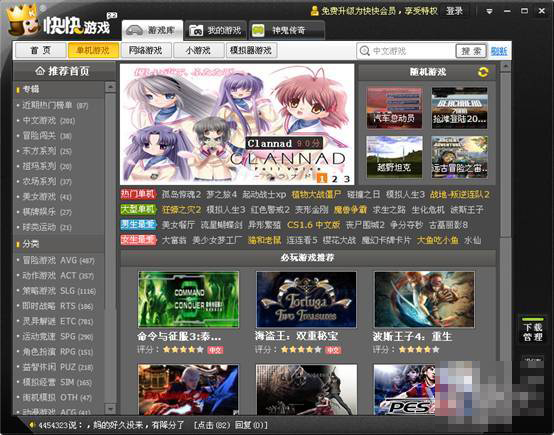Click the 男生最爱 tag
Image resolution: width=554 pixels, height=435 pixels.
click(138, 224)
